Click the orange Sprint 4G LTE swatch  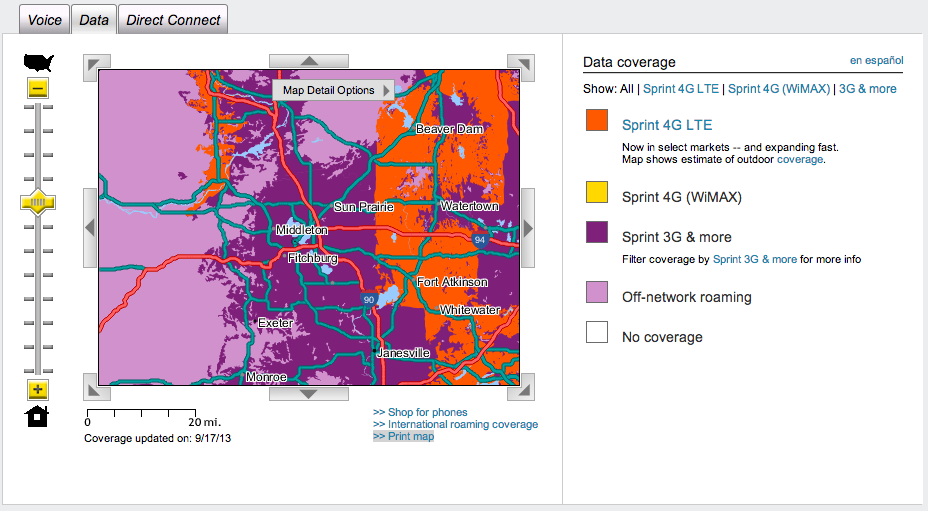(x=597, y=120)
